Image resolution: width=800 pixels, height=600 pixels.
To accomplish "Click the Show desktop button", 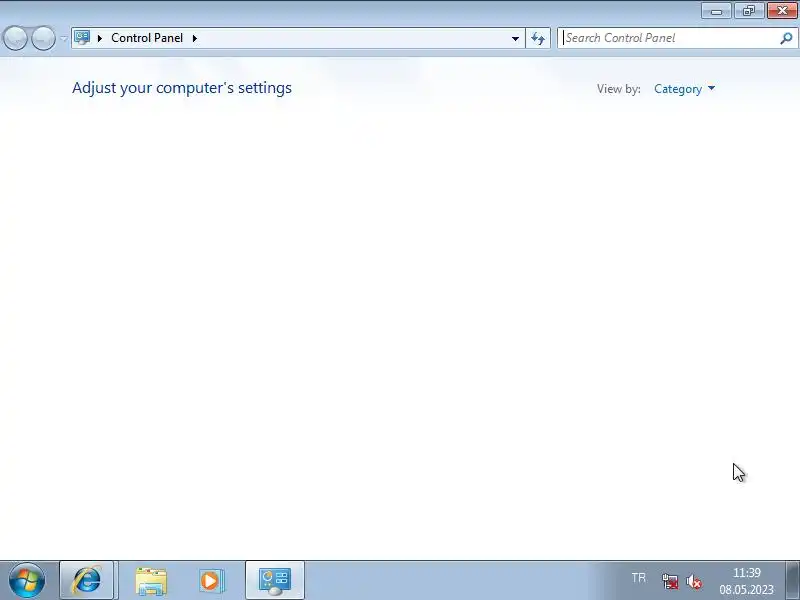I will click(792, 580).
